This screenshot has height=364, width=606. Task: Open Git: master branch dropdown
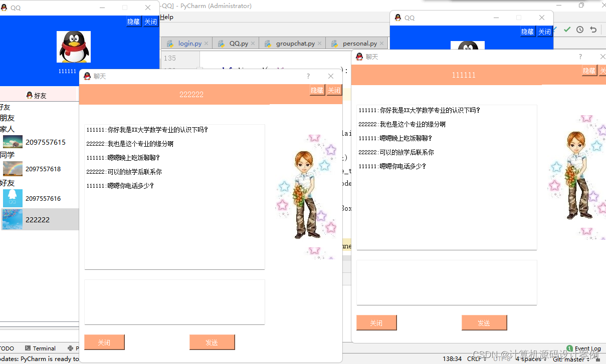click(570, 359)
